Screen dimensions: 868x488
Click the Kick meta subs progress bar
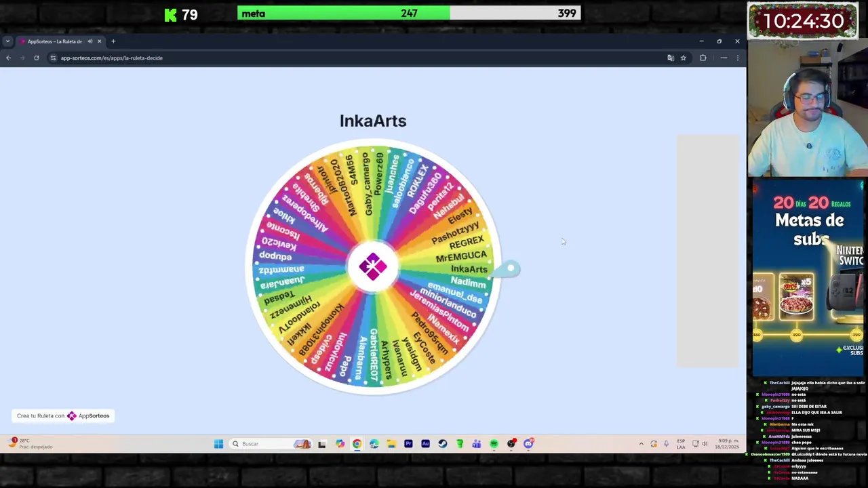pyautogui.click(x=409, y=14)
